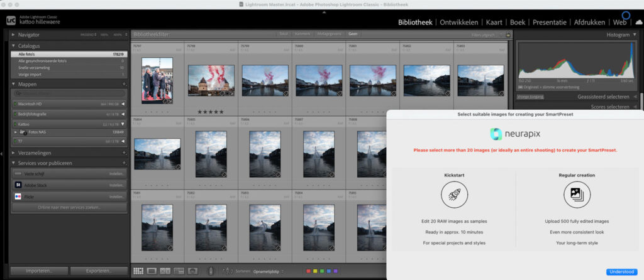Switch to the Bibliotheek module
This screenshot has height=280, width=644.
click(415, 23)
